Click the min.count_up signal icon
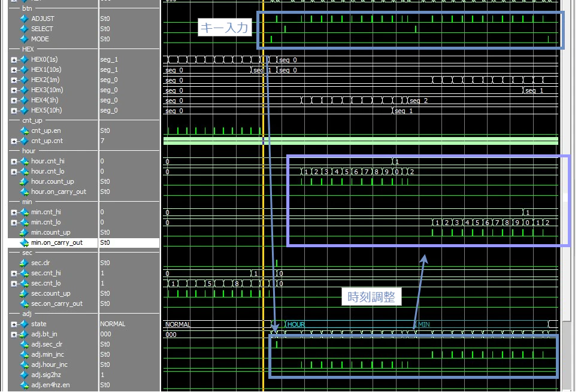 pos(25,232)
